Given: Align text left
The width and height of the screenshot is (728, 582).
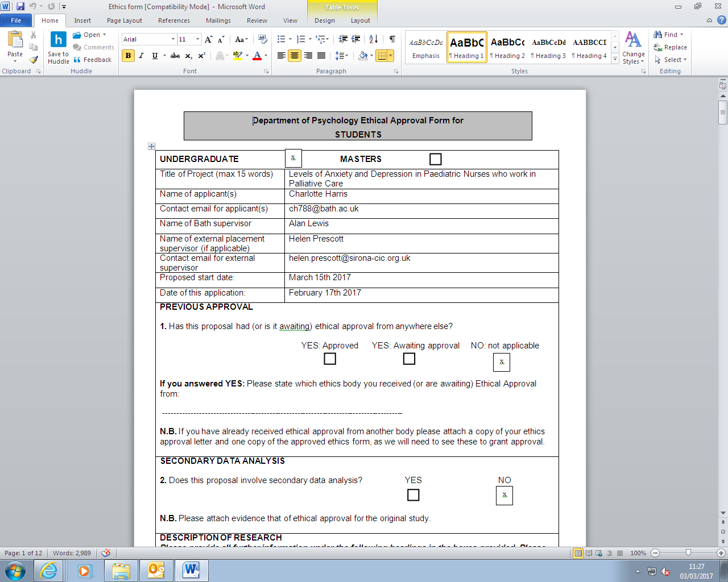Looking at the screenshot, I should pyautogui.click(x=281, y=56).
